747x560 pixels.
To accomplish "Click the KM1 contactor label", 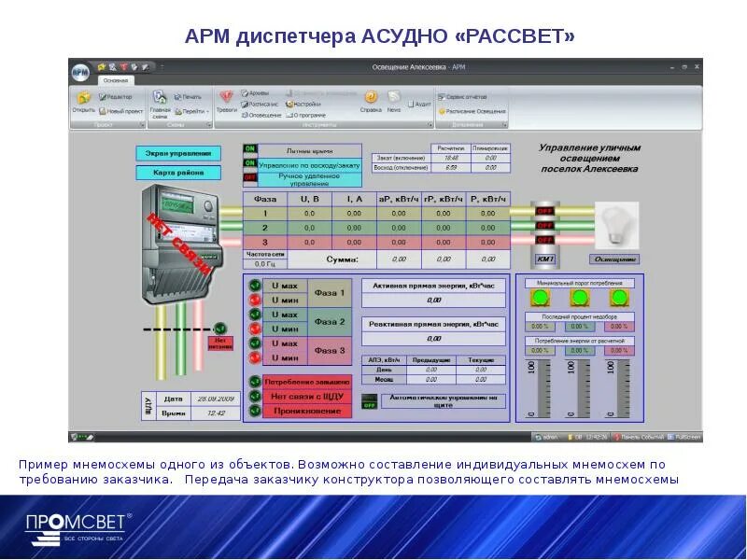I will point(545,259).
